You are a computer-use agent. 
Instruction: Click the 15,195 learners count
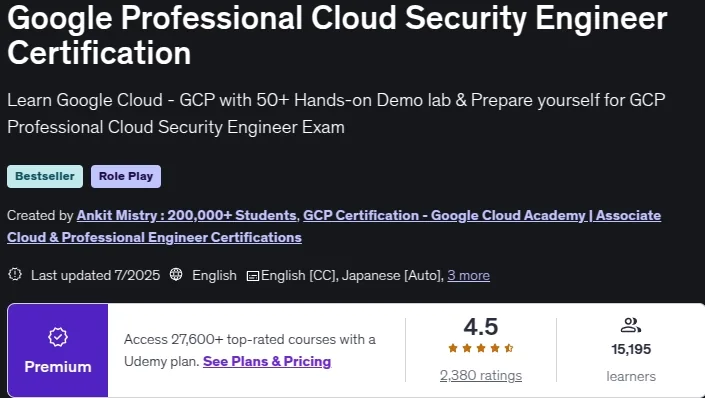(x=631, y=349)
